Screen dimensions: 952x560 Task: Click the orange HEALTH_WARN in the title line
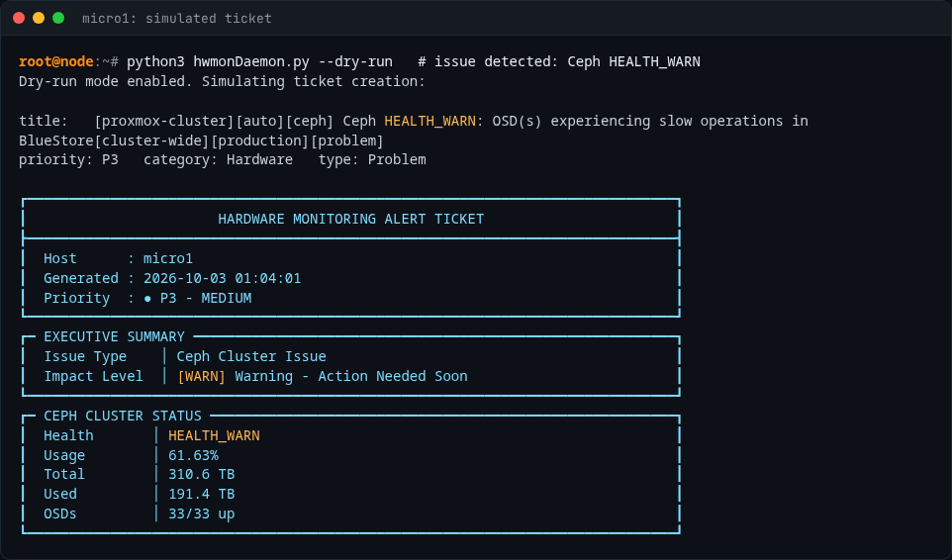tap(429, 122)
